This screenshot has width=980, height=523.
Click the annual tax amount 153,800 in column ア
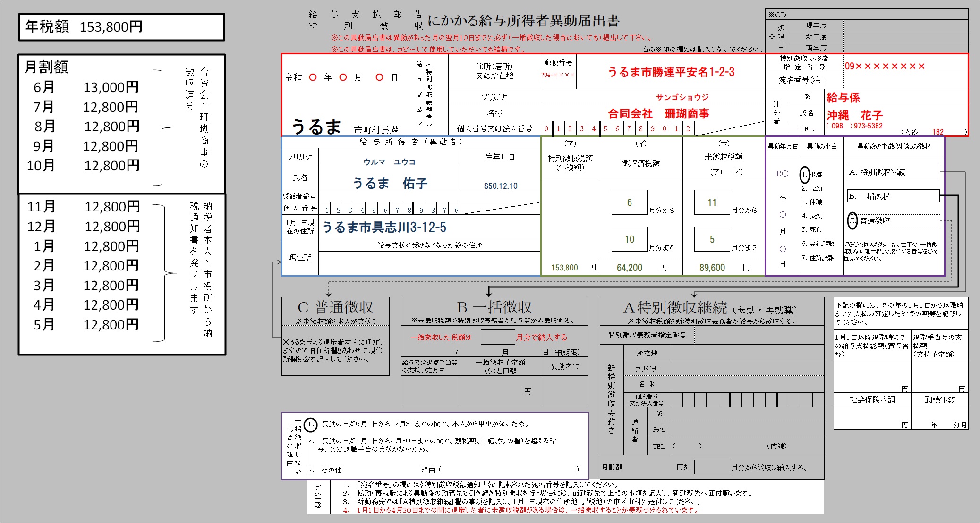click(564, 268)
